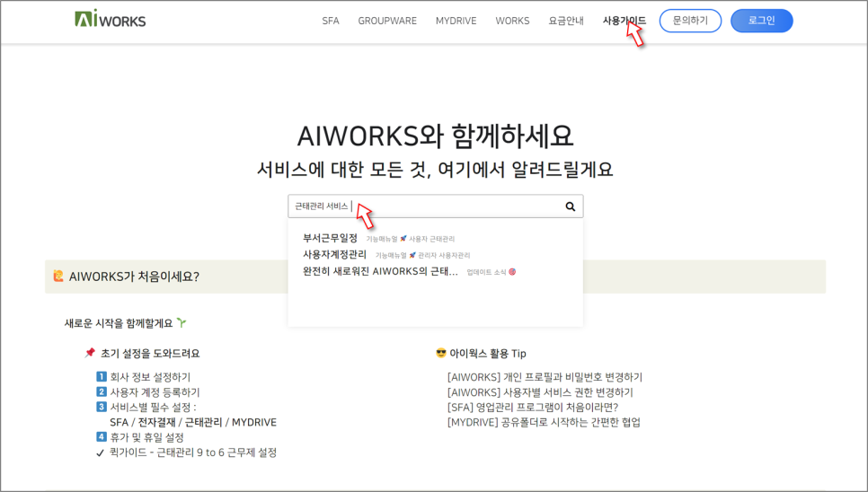Open the 사용가이드 menu
The width and height of the screenshot is (868, 492).
[624, 21]
